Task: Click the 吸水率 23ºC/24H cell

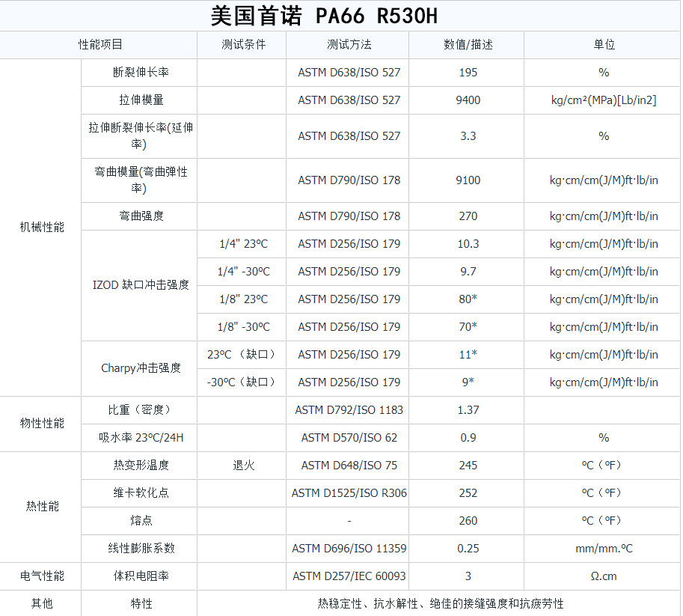Action: coord(141,438)
